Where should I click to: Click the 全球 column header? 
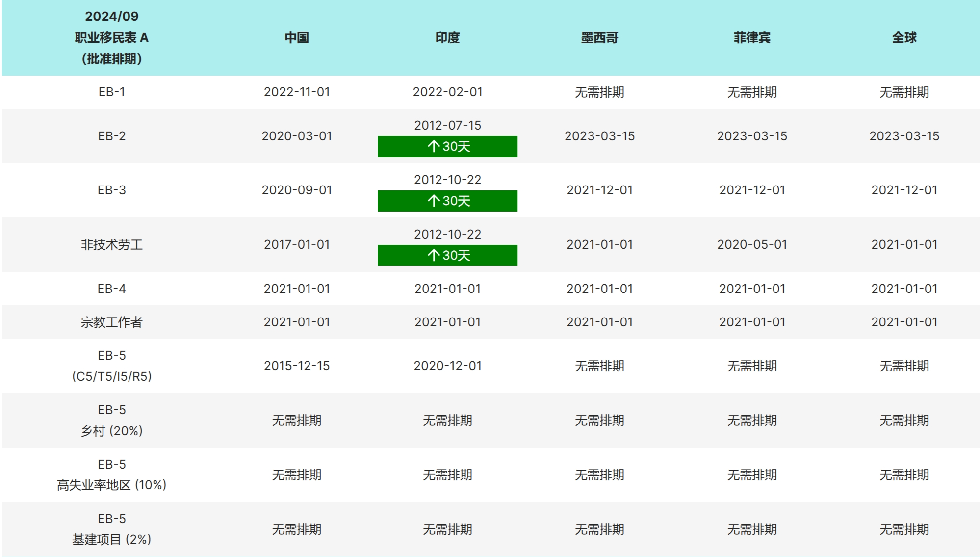904,38
